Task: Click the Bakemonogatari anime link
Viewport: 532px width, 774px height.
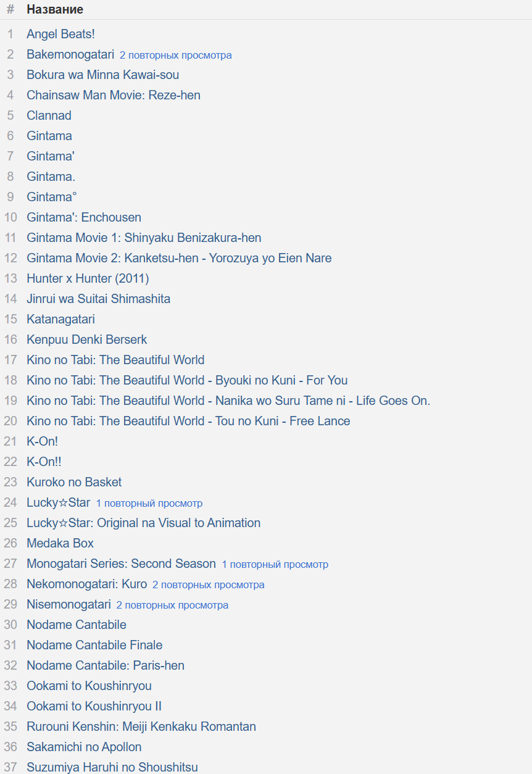Action: point(70,54)
